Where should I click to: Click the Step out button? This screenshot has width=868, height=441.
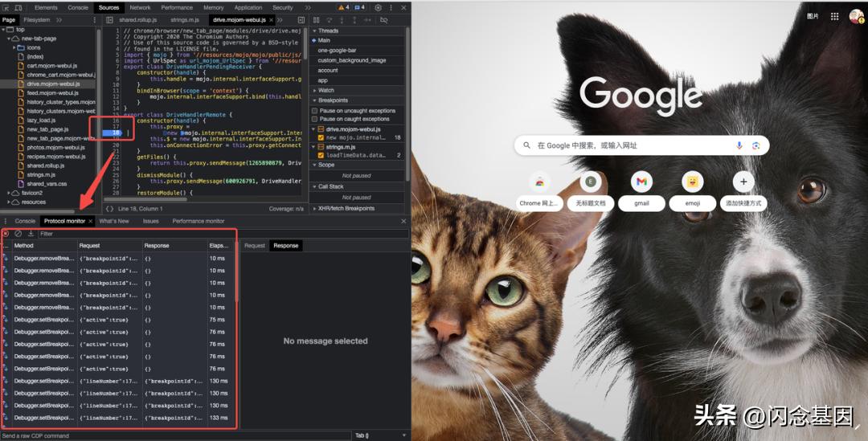click(354, 20)
